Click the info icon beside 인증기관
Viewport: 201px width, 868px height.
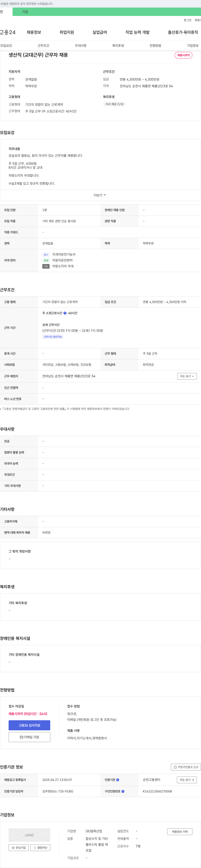point(118,780)
